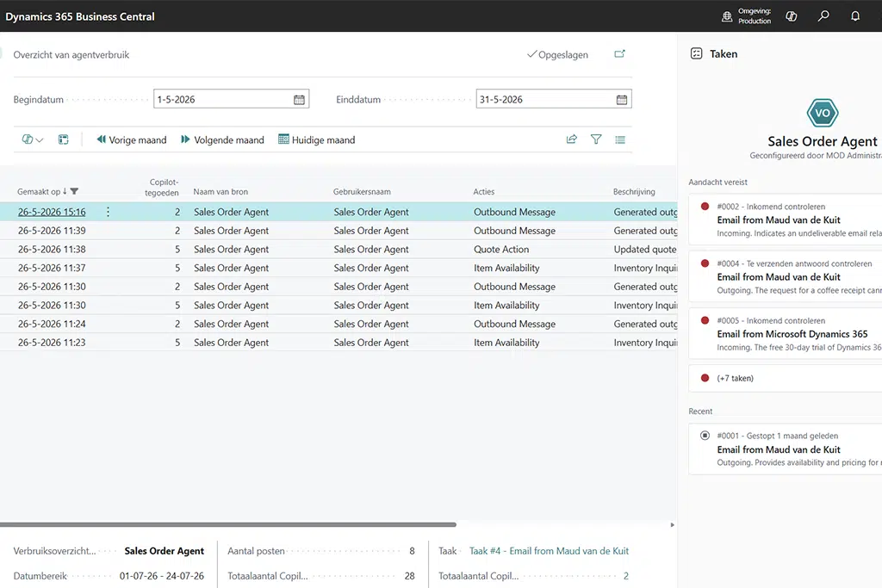Toggle the filter pane icon
Viewport: 882px width, 588px height.
[x=596, y=139]
